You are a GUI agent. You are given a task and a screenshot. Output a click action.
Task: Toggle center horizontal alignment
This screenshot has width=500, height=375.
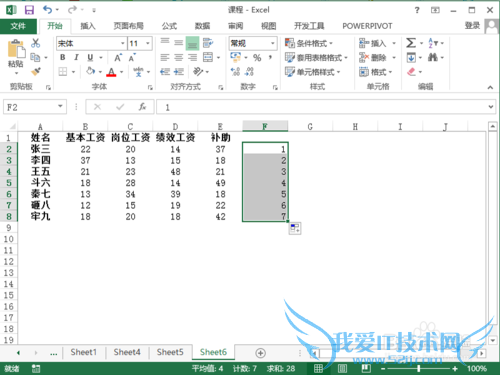(x=179, y=58)
